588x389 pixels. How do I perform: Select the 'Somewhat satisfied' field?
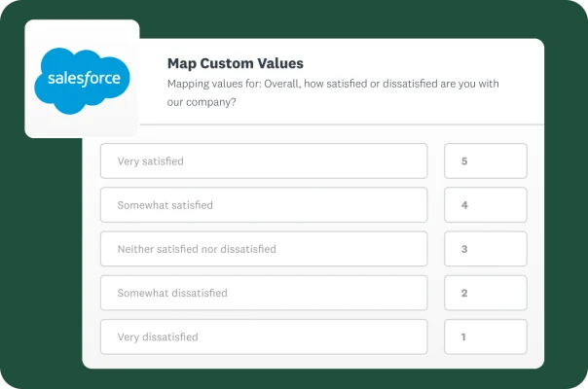click(264, 205)
